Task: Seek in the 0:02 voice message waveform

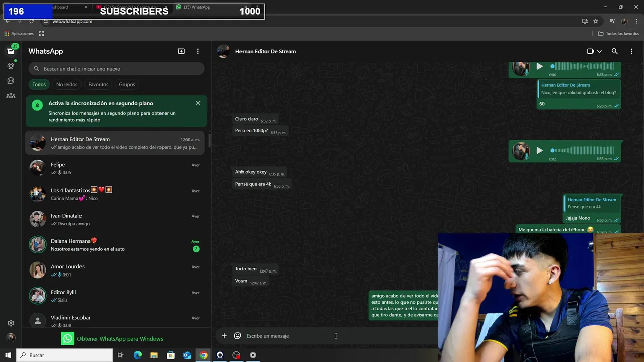Action: tap(583, 150)
